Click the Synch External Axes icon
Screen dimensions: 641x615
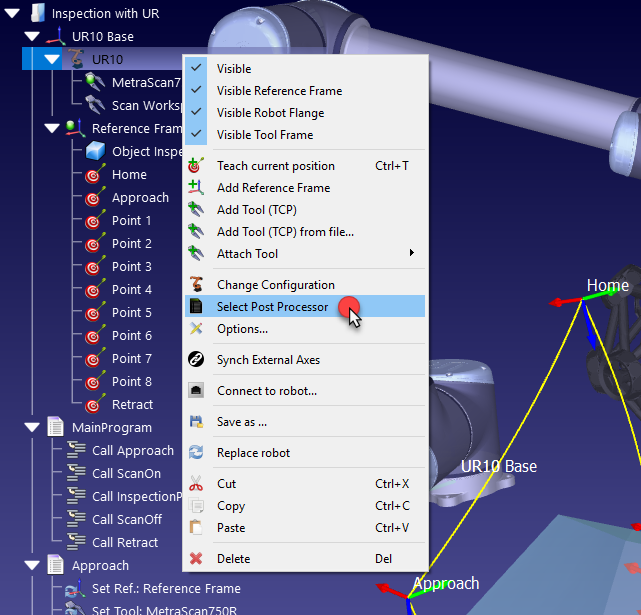tap(197, 360)
